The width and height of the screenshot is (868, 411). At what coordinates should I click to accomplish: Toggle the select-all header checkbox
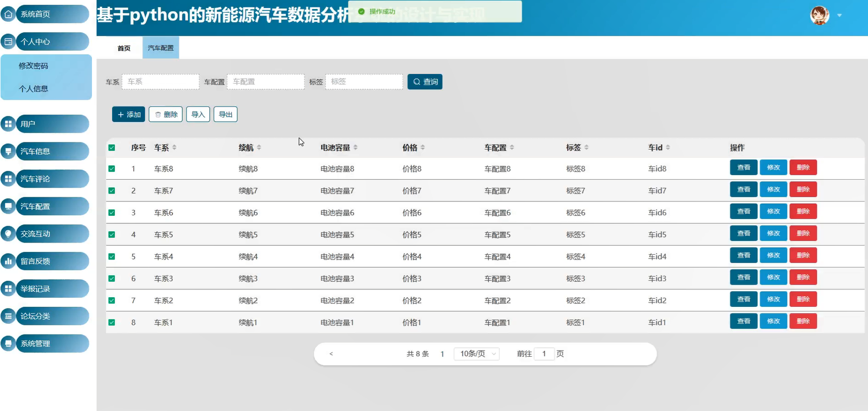[x=112, y=148]
